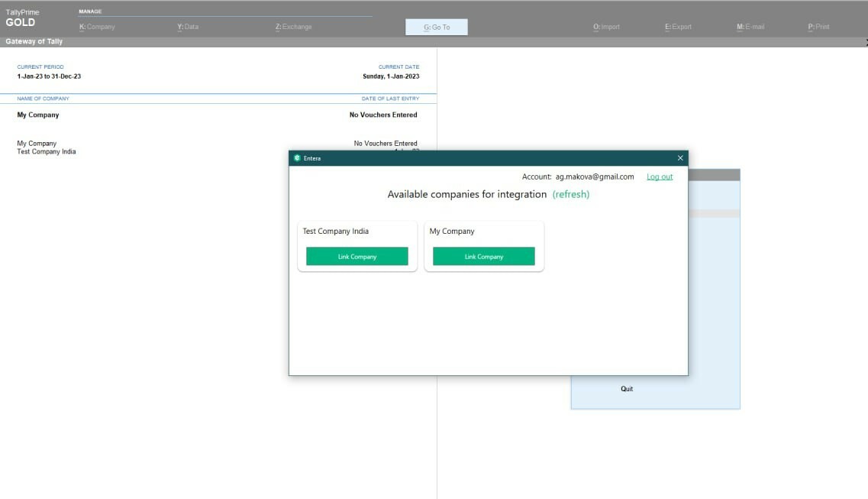The height and width of the screenshot is (499, 868).
Task: Close the Entera dialog
Action: coord(679,158)
